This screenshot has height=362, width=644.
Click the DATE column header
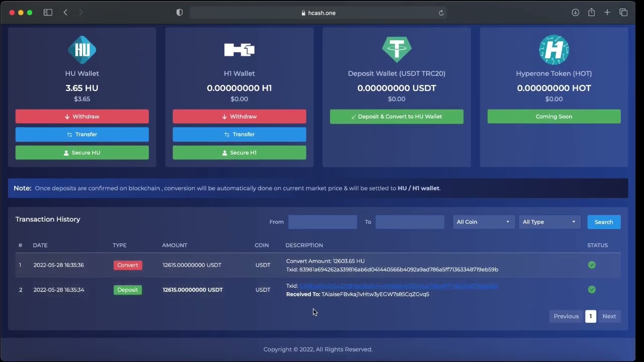(40, 245)
